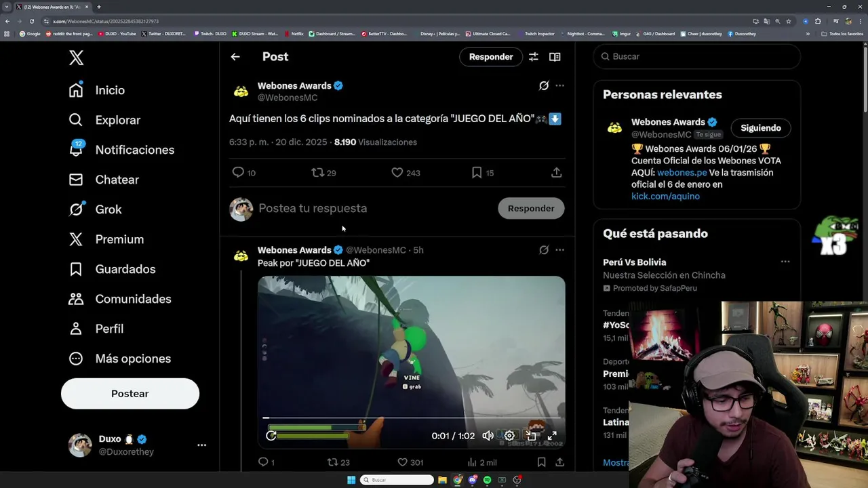The height and width of the screenshot is (488, 868).
Task: Bookmark the post with 15 saves
Action: tap(482, 173)
